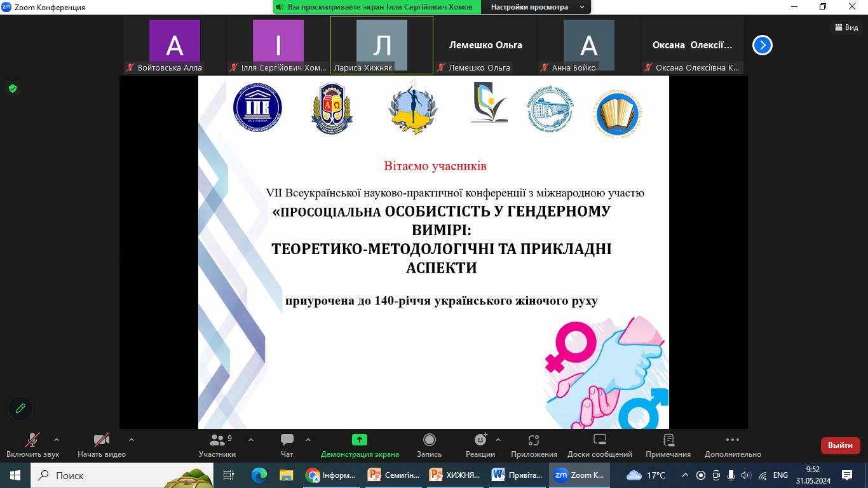Expand the arrow next to Участники
Image resolution: width=868 pixels, height=488 pixels.
pyautogui.click(x=250, y=440)
